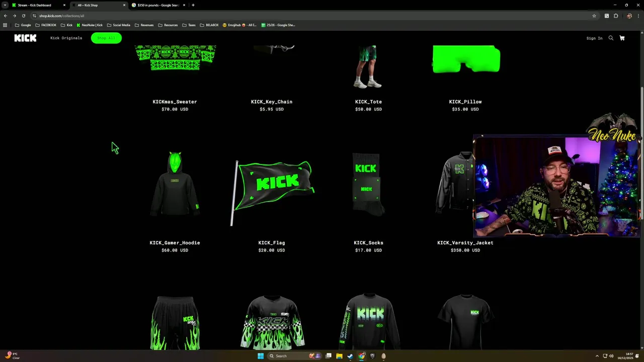Close the Stream - Kick Dashboard tab
Screen dimensions: 644x362
tap(64, 5)
